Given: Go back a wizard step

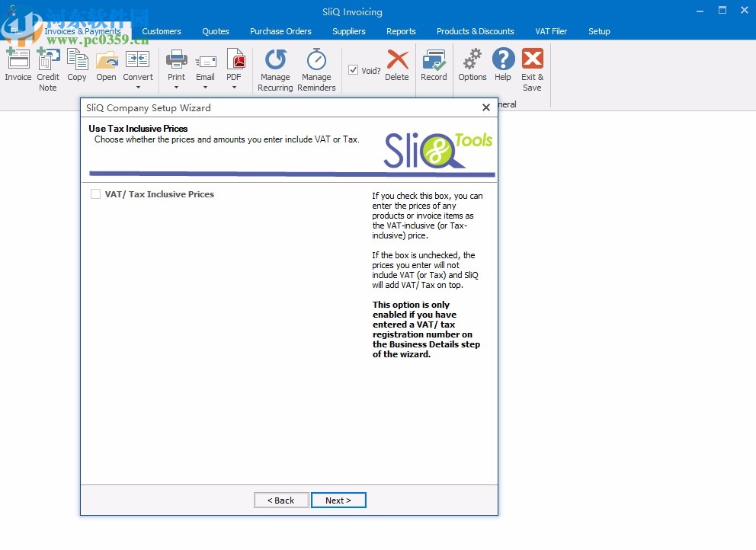Looking at the screenshot, I should coord(280,500).
